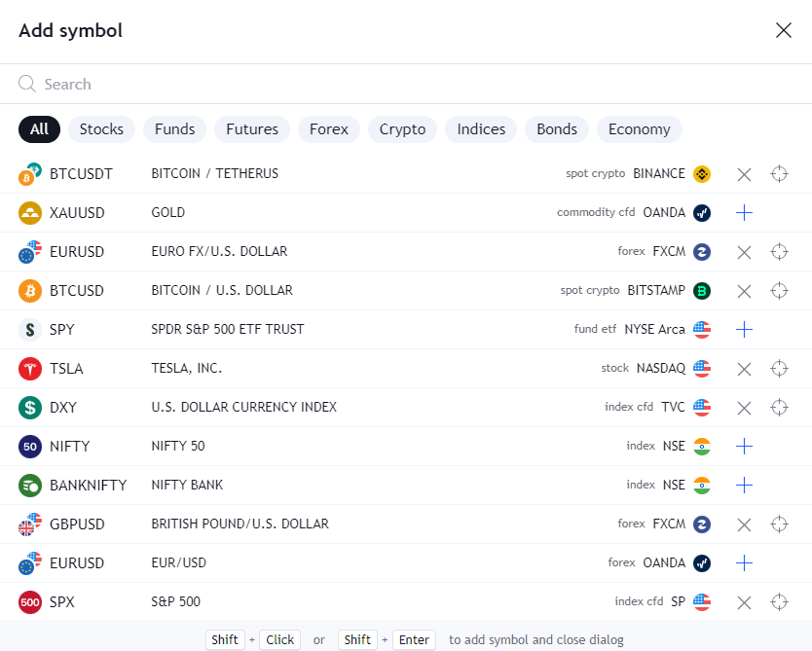Click the SPX ticker label
This screenshot has height=651, width=812.
[x=62, y=601]
